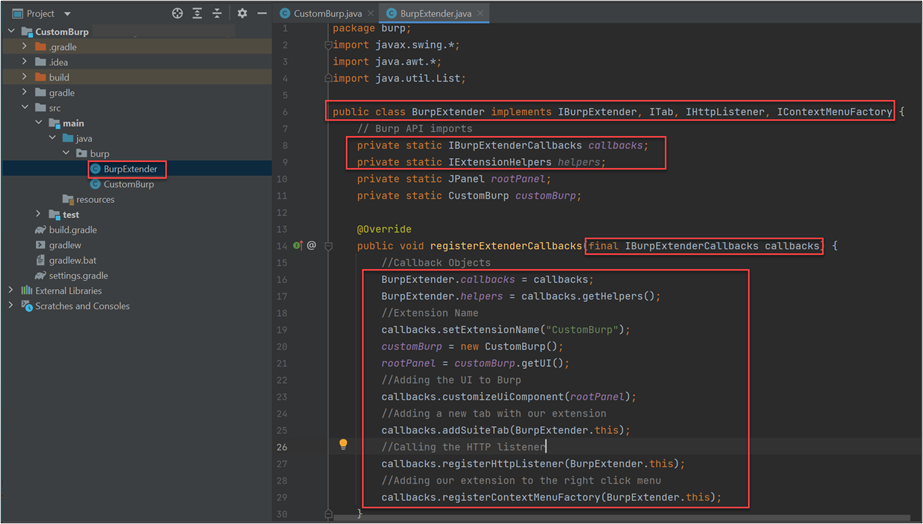The height and width of the screenshot is (524, 923).
Task: Hide the Project tool window
Action: pyautogui.click(x=260, y=14)
